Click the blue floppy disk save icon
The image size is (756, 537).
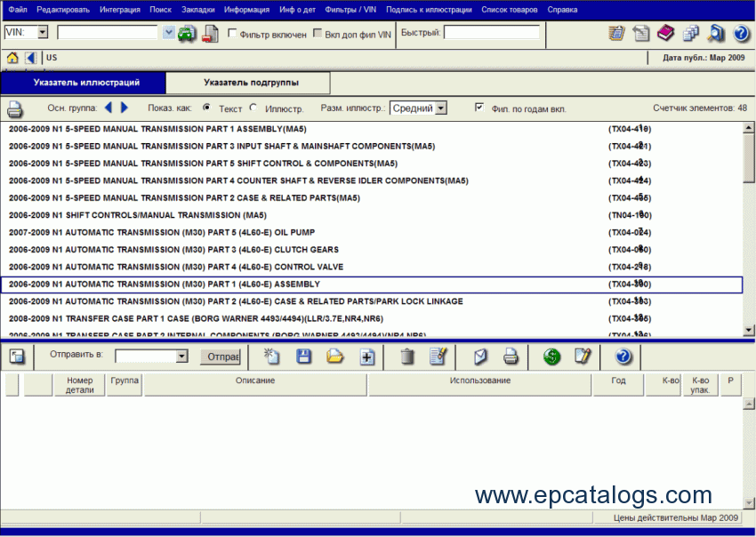(x=304, y=357)
